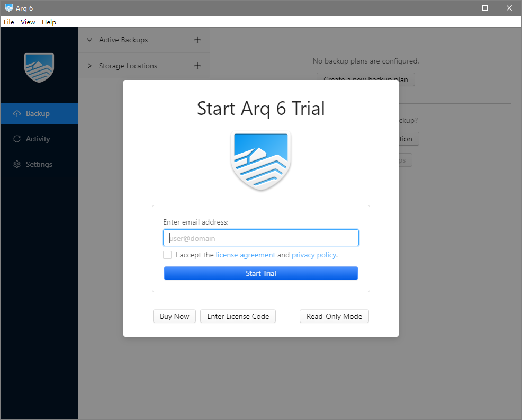
Task: Focus the email address input field
Action: click(261, 238)
